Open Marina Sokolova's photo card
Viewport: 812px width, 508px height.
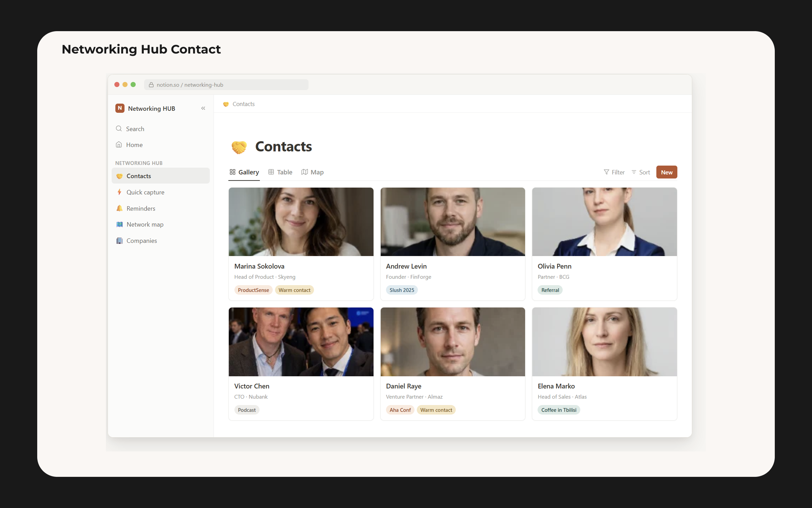(301, 222)
